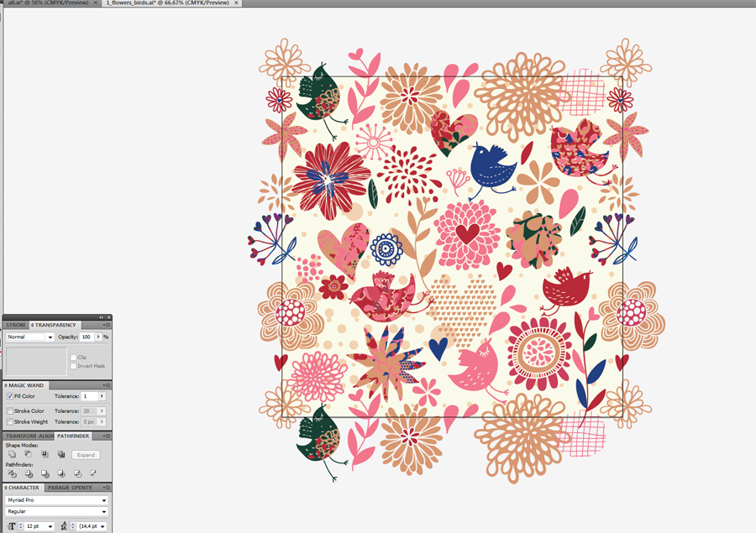Click the Merge pathfinder icon
Screen dimensions: 756x533
(x=45, y=473)
